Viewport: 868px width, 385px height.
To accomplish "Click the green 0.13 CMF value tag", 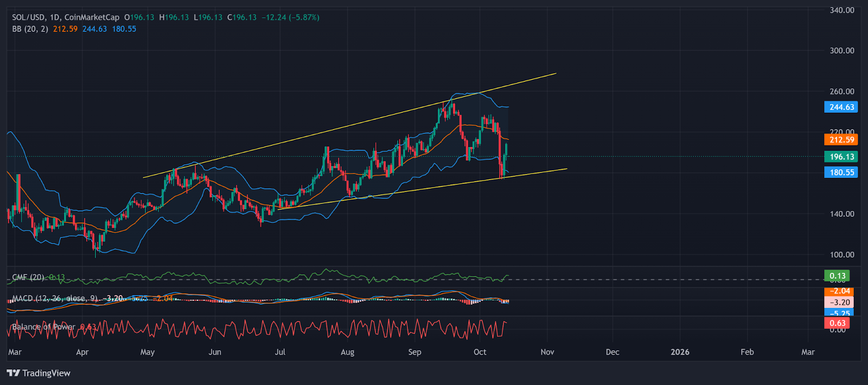I will [x=837, y=276].
